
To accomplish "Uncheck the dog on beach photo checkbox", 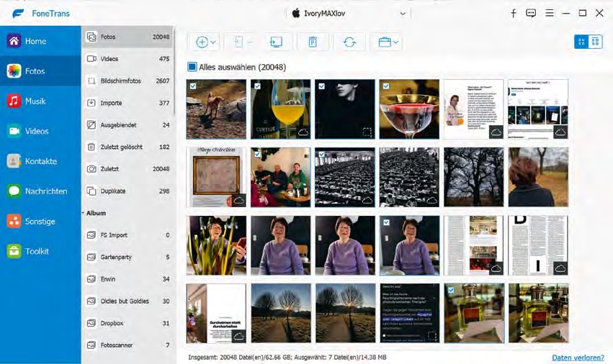I will pos(193,86).
